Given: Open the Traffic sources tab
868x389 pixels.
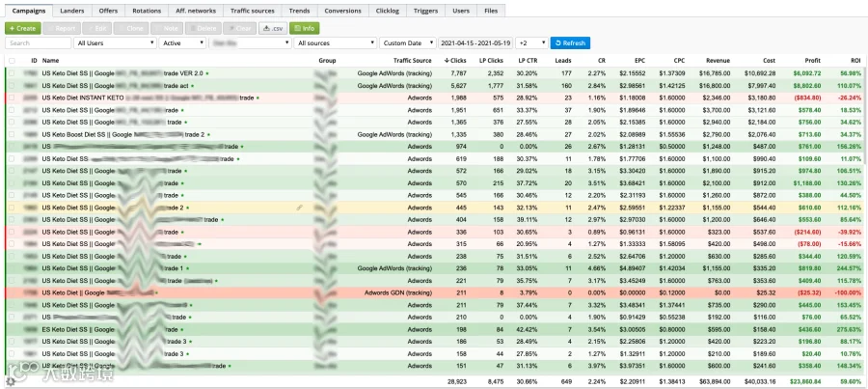Looking at the screenshot, I should point(253,11).
